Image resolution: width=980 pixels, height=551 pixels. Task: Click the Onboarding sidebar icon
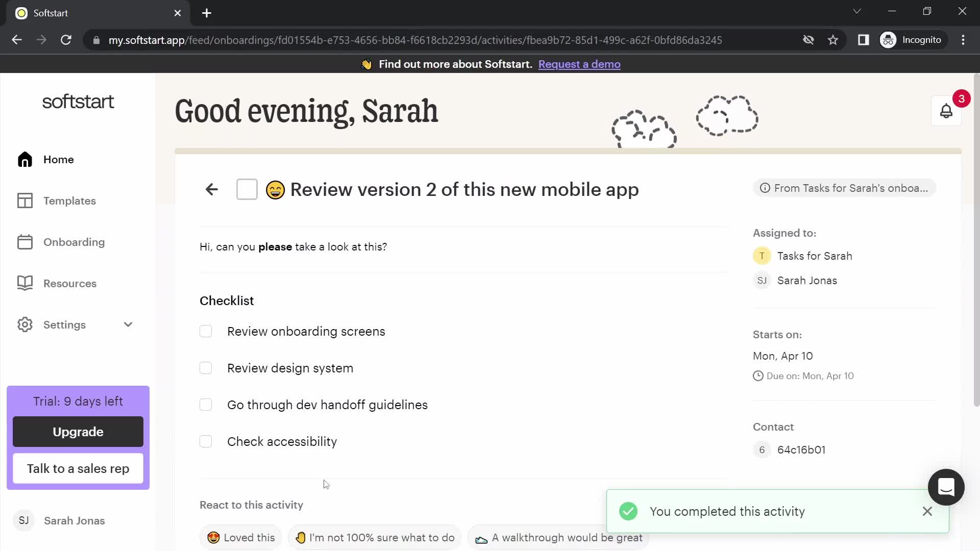pos(25,242)
